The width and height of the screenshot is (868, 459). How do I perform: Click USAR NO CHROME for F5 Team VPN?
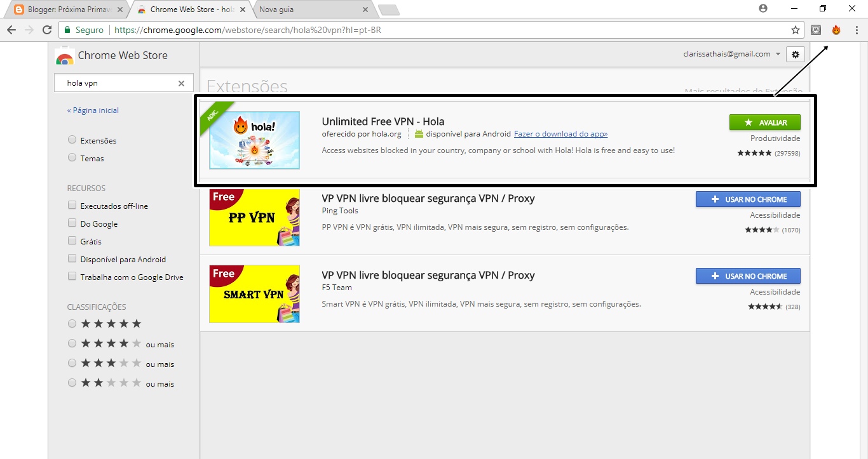(x=748, y=276)
